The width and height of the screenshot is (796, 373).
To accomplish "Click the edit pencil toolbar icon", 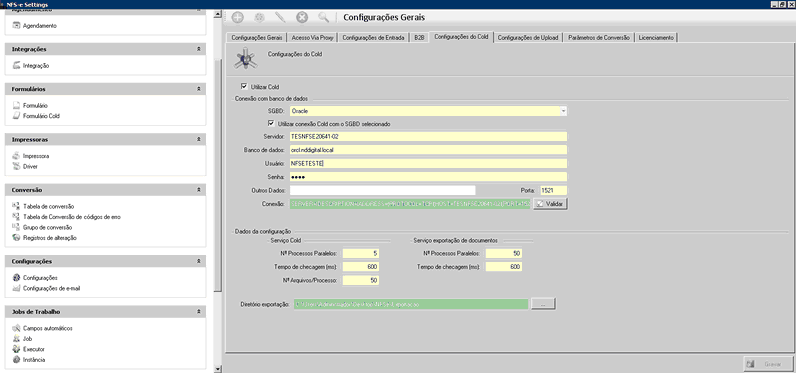I will point(280,17).
